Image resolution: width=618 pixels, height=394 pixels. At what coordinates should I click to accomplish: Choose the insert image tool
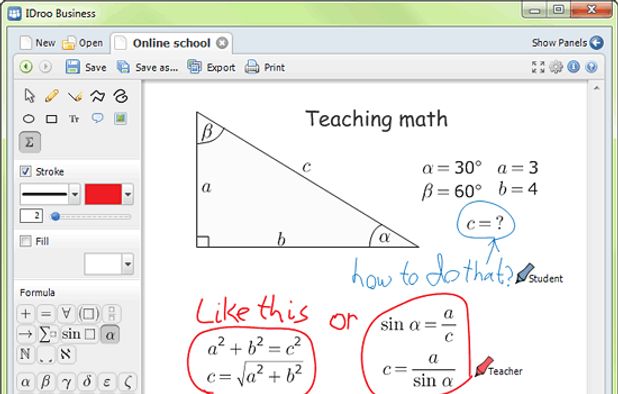(120, 118)
